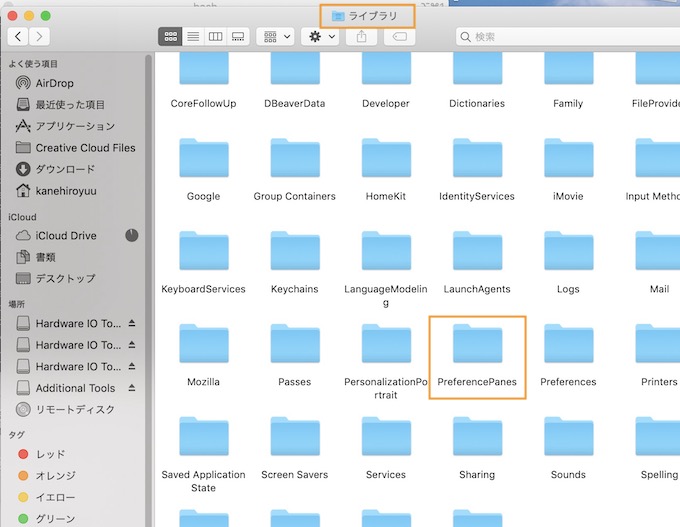
Task: Select the Mail folder
Action: [659, 251]
